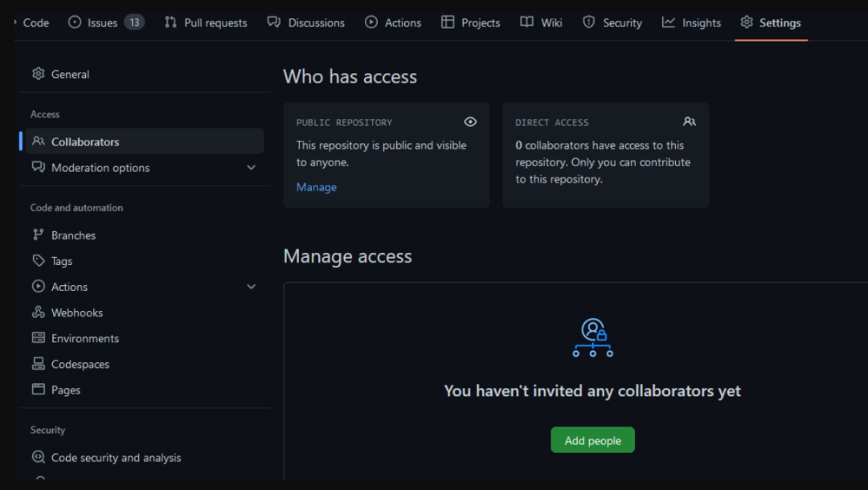
Task: Go to the Security tab
Action: (612, 22)
